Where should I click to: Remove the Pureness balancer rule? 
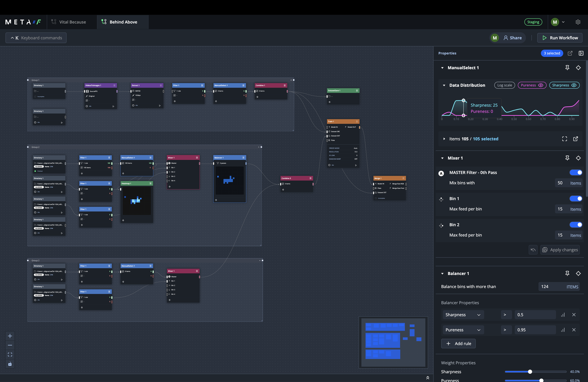(574, 330)
